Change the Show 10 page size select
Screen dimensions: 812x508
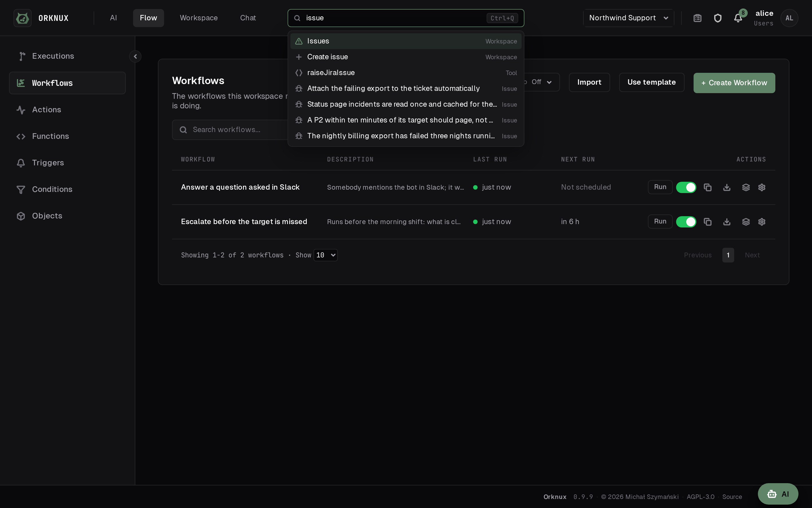pyautogui.click(x=325, y=255)
